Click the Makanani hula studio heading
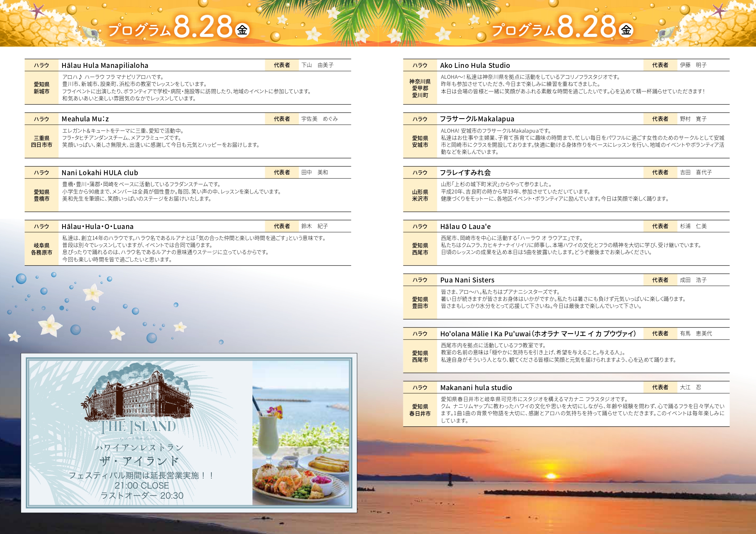756x534 pixels. [x=476, y=388]
